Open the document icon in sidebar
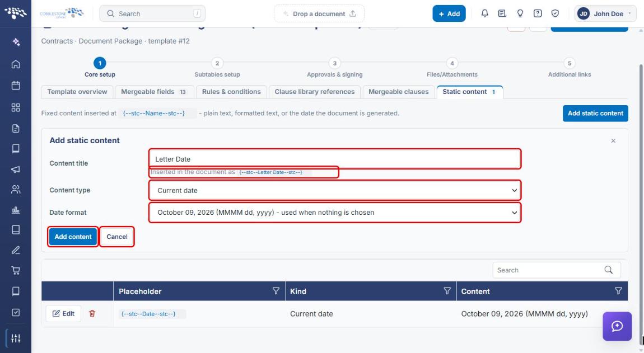The width and height of the screenshot is (644, 353). [x=16, y=129]
